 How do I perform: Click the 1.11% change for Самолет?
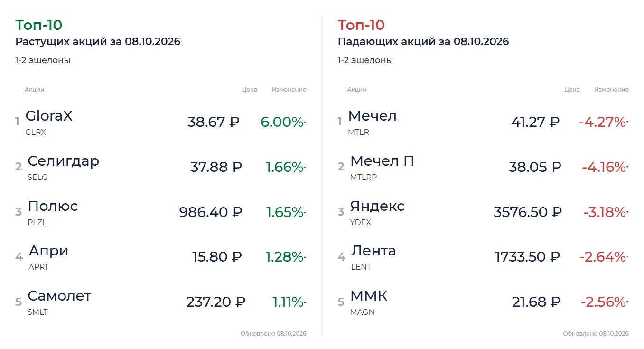pos(288,302)
